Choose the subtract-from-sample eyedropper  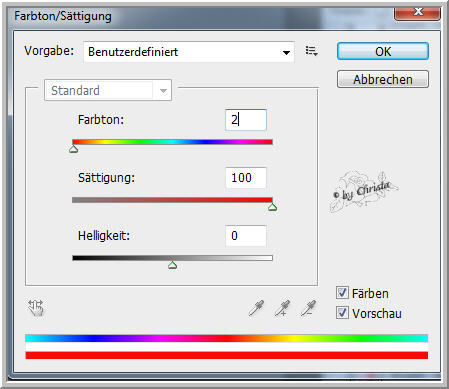pyautogui.click(x=308, y=308)
